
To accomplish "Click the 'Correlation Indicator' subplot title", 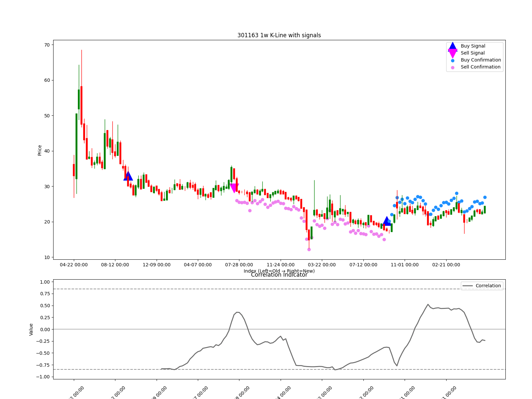I will pos(279,275).
